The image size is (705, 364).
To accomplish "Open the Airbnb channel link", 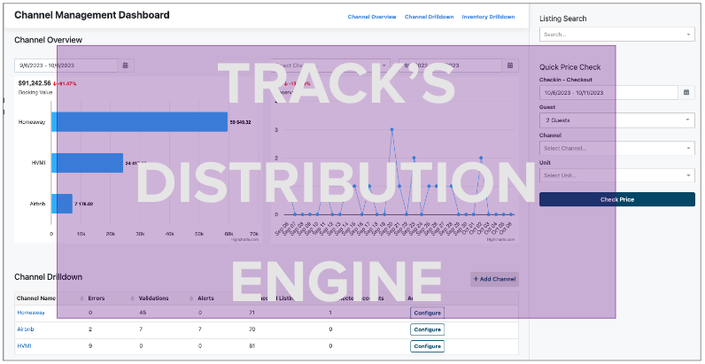I will click(x=26, y=329).
